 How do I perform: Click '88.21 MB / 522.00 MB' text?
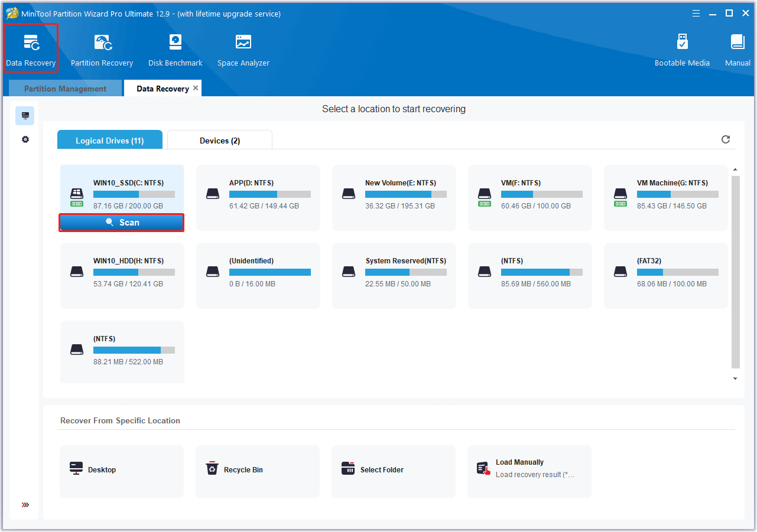coord(128,362)
